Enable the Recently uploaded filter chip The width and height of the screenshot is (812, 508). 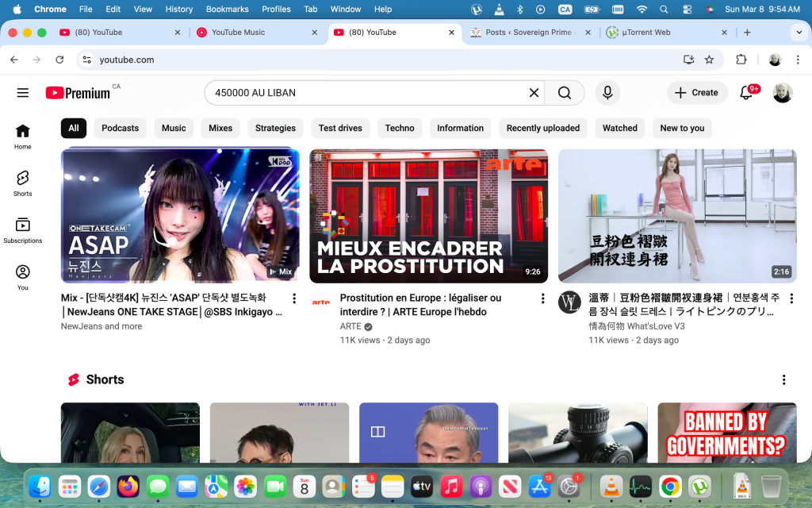[x=543, y=128]
